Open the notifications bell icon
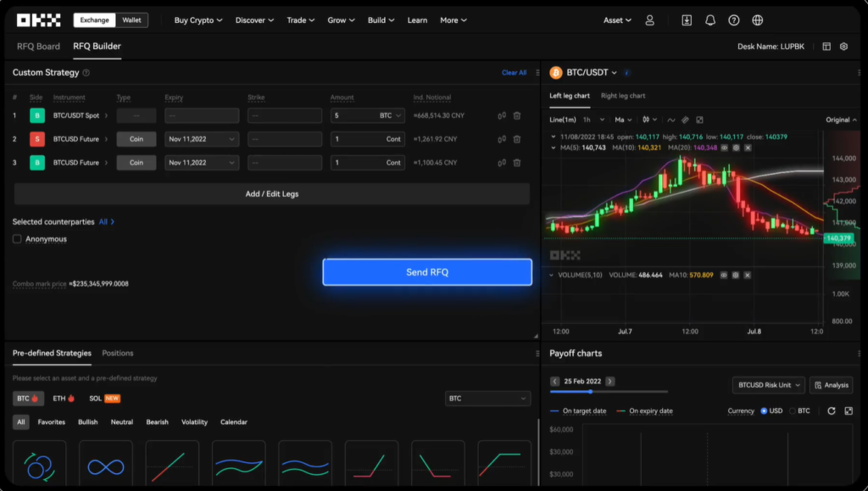This screenshot has width=868, height=491. click(710, 20)
